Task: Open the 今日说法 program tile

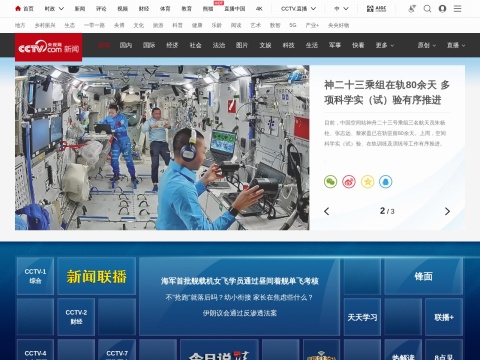Action: 219,350
